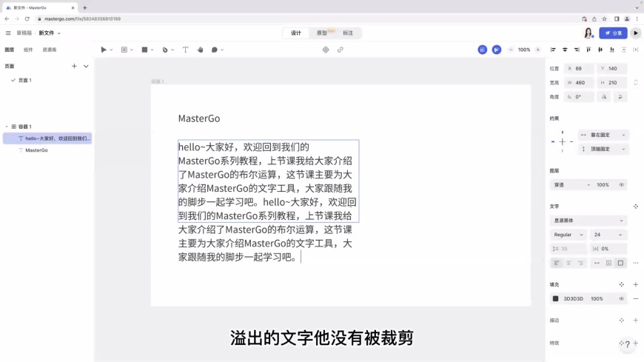The width and height of the screenshot is (644, 362).
Task: Remove the fill with minus button
Action: [636, 299]
